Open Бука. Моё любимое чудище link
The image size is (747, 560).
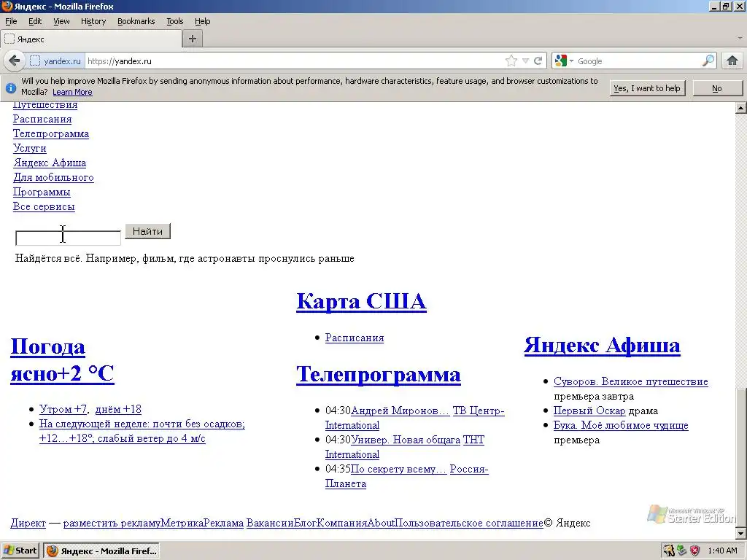pos(621,425)
